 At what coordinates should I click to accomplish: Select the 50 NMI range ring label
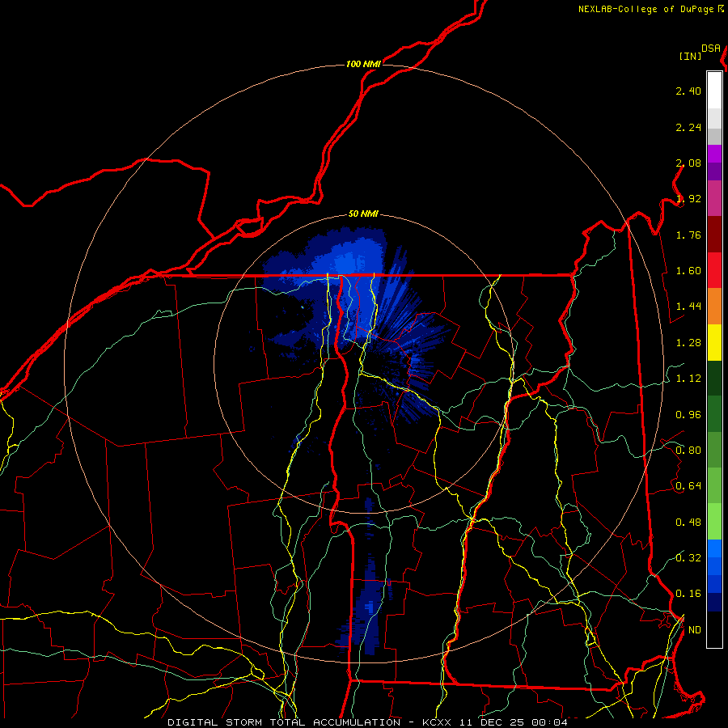[363, 214]
